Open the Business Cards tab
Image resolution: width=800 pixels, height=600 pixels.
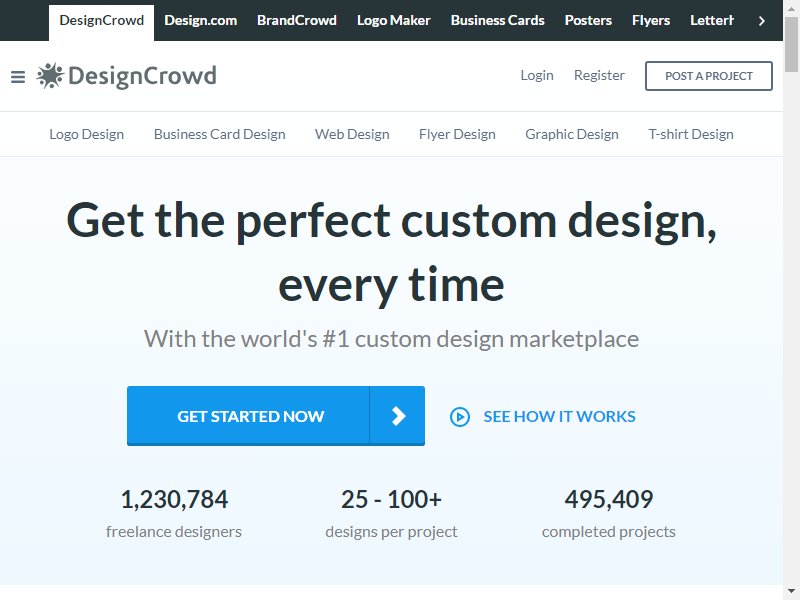(x=497, y=21)
